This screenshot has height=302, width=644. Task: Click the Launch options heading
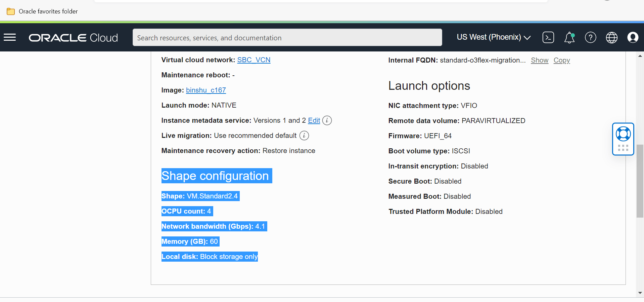[x=429, y=86]
